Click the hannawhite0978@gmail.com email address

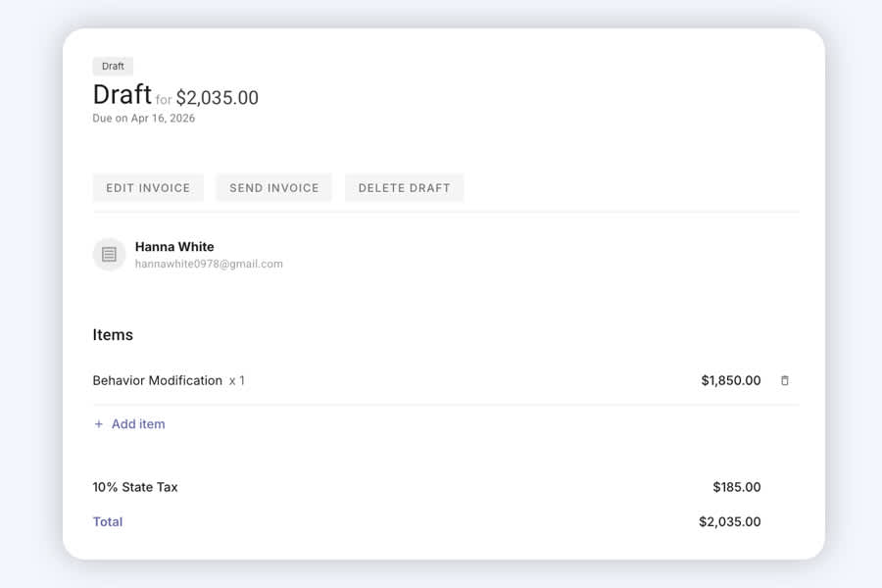point(209,264)
